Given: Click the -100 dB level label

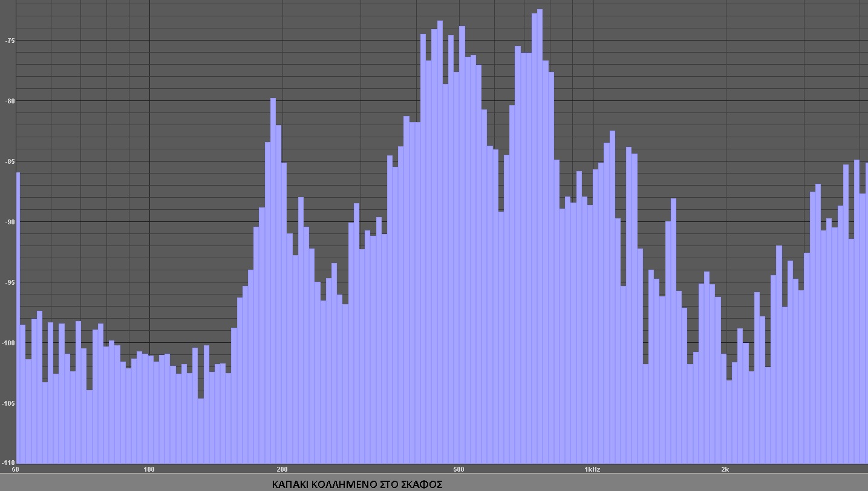Looking at the screenshot, I should [8, 343].
